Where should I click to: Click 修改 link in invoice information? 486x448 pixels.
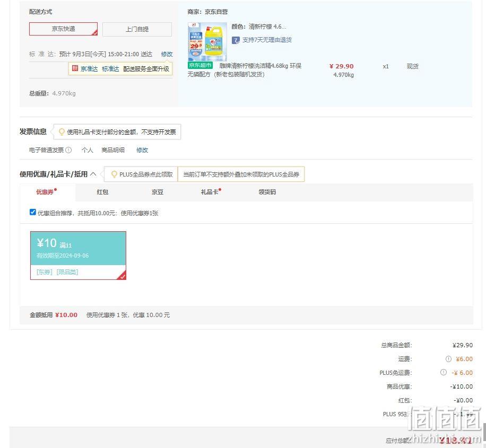click(x=142, y=150)
